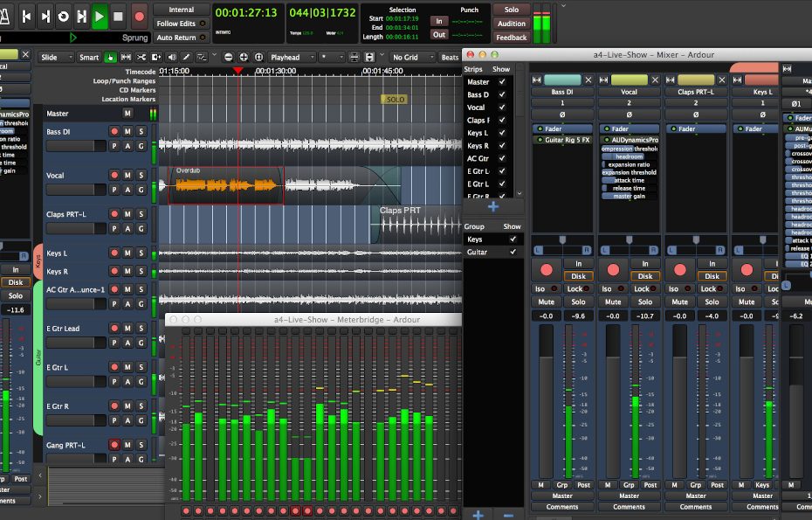Click the Punch In button
The width and height of the screenshot is (812, 520).
(x=438, y=21)
